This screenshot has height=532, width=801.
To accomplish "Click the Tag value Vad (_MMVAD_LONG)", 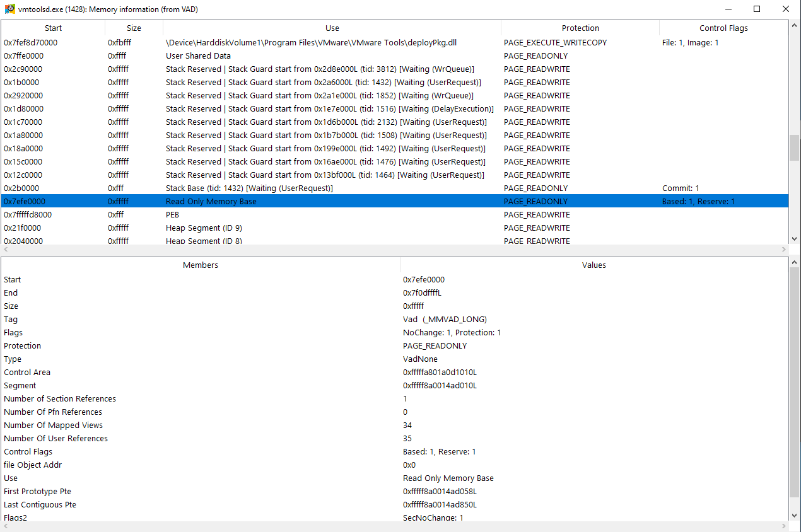I will click(445, 319).
